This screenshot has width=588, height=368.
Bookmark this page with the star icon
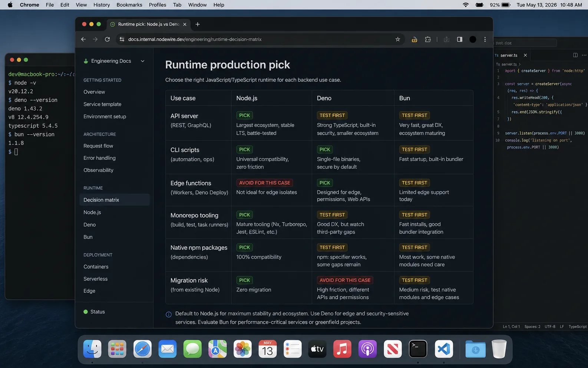click(398, 39)
